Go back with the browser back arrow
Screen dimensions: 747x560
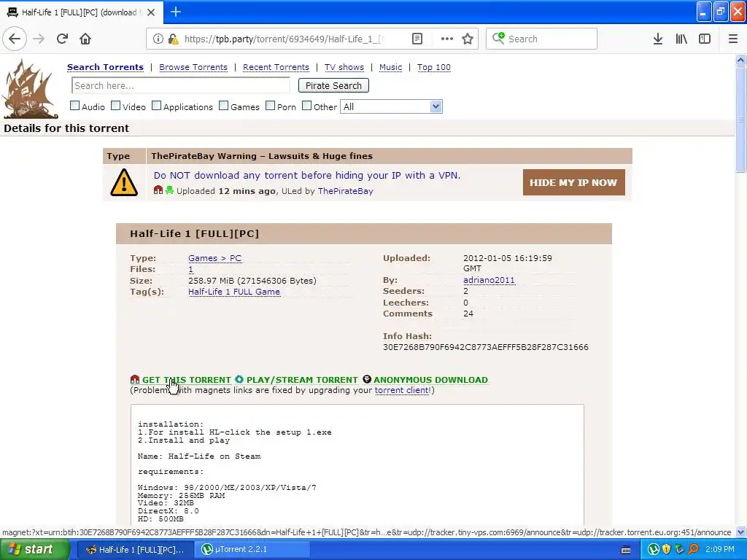point(15,39)
